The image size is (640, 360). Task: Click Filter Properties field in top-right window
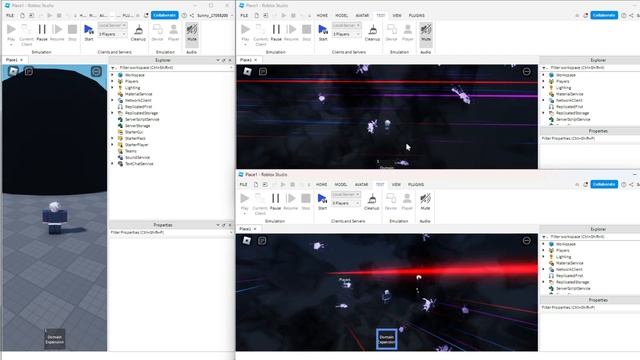tap(590, 138)
